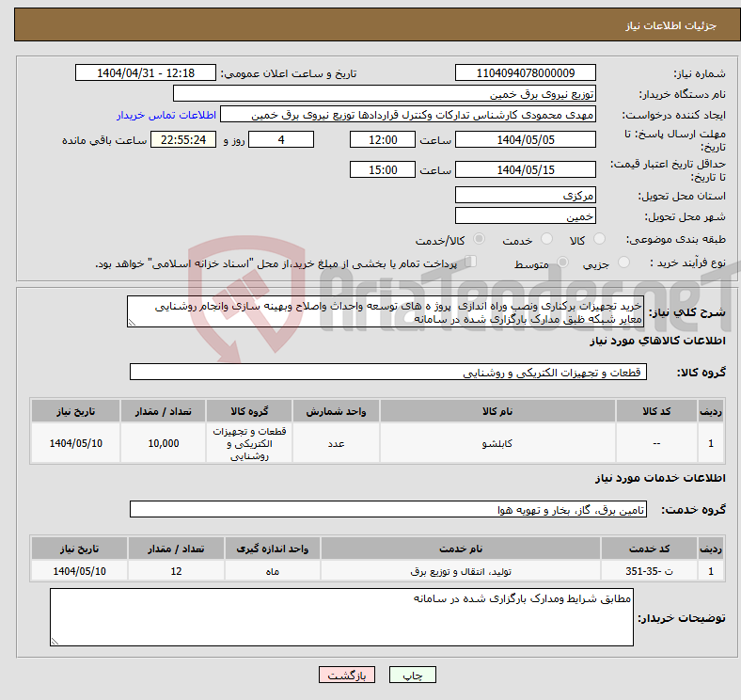Viewport: 741px width, 700px height.
Task: Click the بازگشت back button
Action: coord(347,675)
